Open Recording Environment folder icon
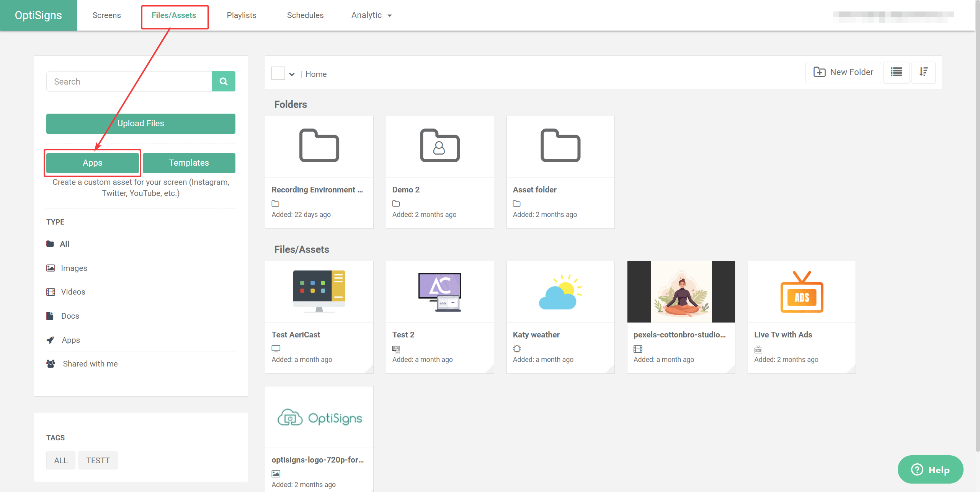This screenshot has height=492, width=980. click(x=319, y=146)
